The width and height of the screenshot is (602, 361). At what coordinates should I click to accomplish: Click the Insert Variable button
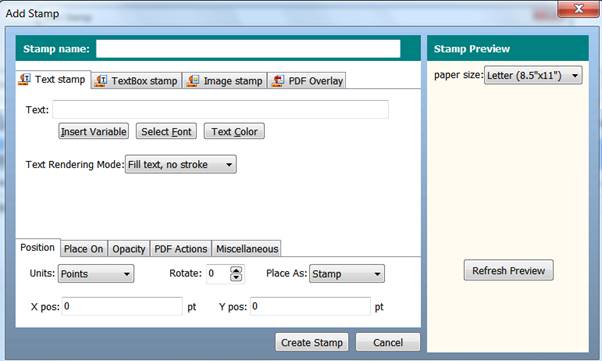pyautogui.click(x=94, y=131)
